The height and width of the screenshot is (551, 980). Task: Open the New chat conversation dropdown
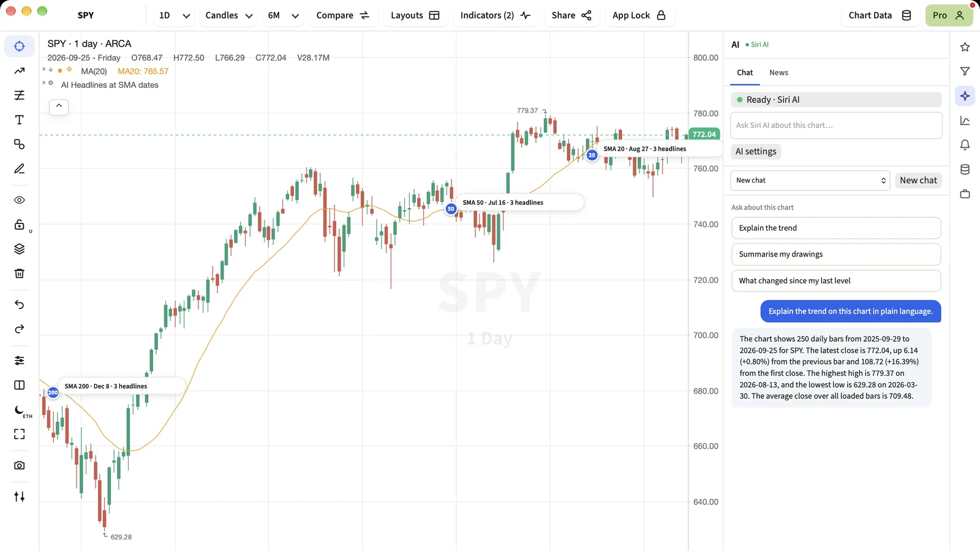pos(810,181)
